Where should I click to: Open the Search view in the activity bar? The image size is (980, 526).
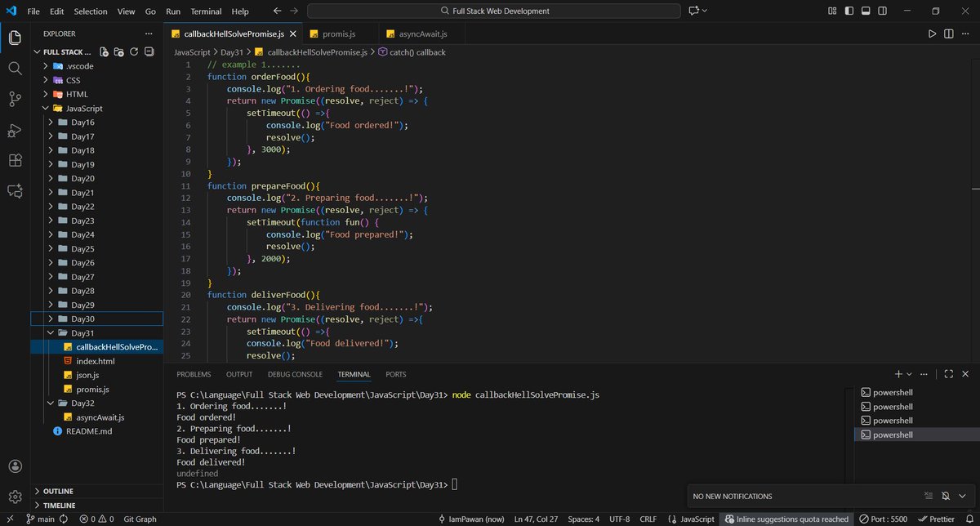[15, 69]
